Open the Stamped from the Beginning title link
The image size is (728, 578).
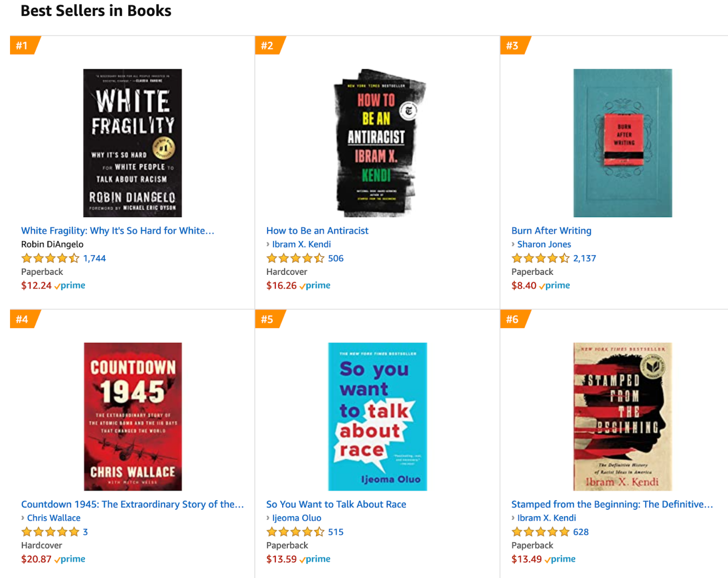612,504
